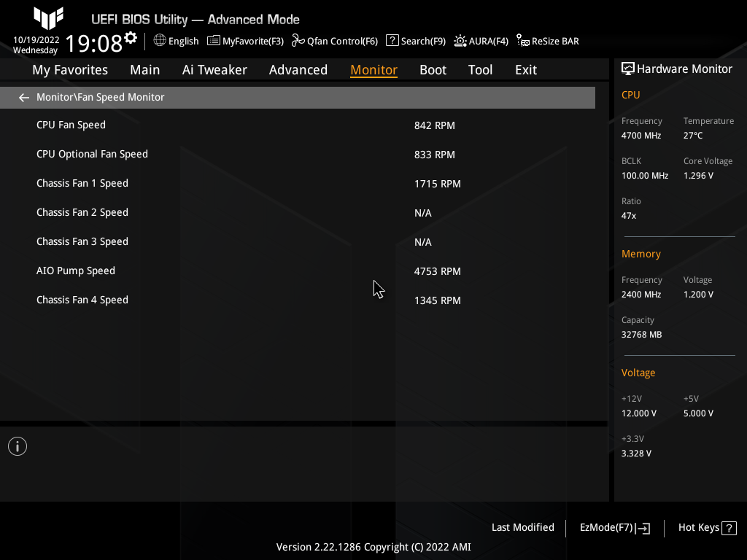This screenshot has width=747, height=560.
Task: Open clock settings via the gear icon
Action: pos(131,36)
